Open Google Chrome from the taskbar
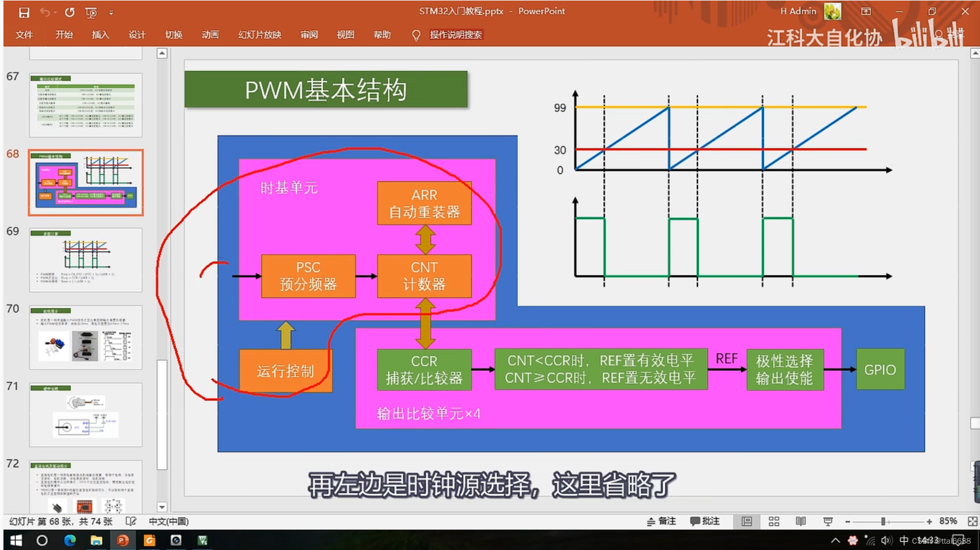 click(x=149, y=540)
